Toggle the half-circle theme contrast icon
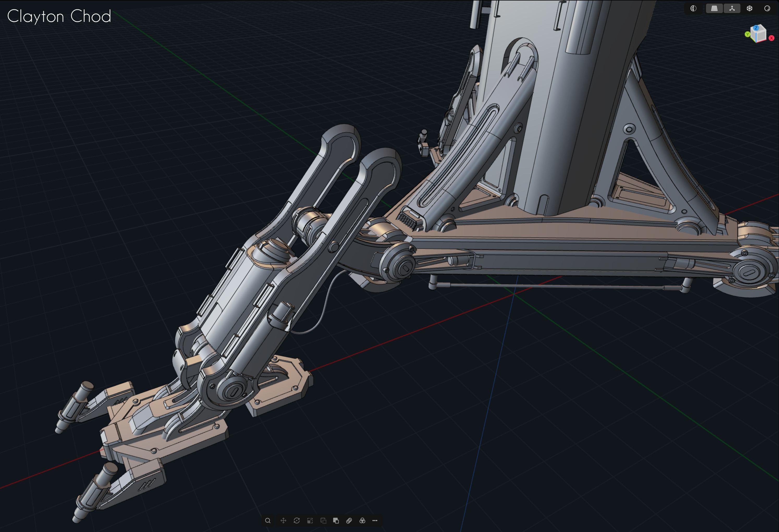The width and height of the screenshot is (779, 532). click(693, 8)
